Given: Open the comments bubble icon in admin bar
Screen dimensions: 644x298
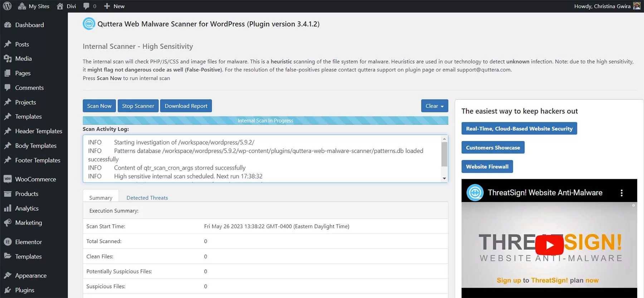Looking at the screenshot, I should [86, 6].
